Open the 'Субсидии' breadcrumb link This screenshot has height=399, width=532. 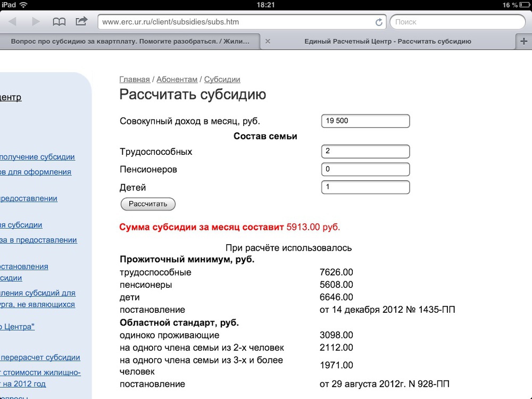click(x=222, y=79)
